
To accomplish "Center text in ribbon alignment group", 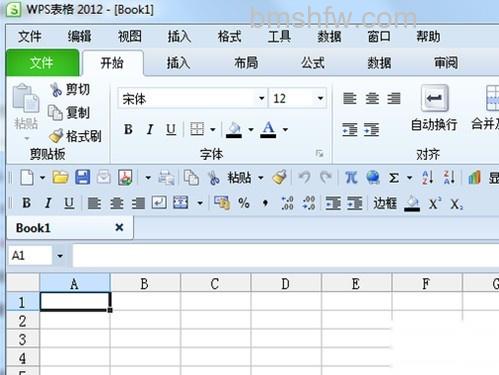I will click(372, 99).
